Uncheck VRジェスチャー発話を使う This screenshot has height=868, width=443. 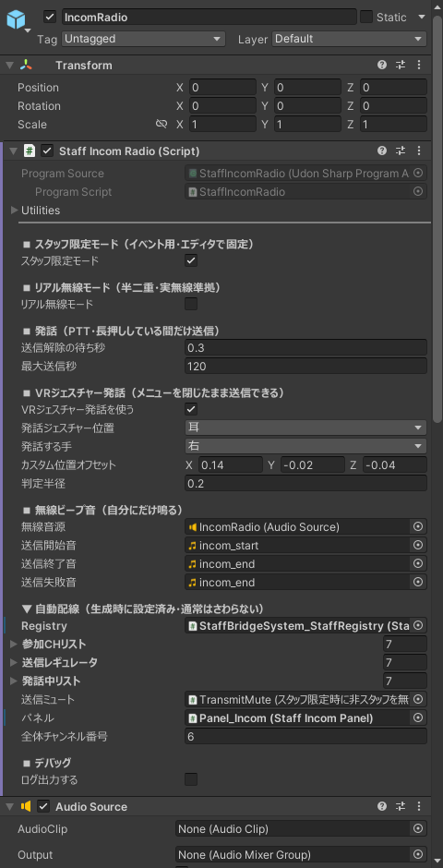coord(191,409)
